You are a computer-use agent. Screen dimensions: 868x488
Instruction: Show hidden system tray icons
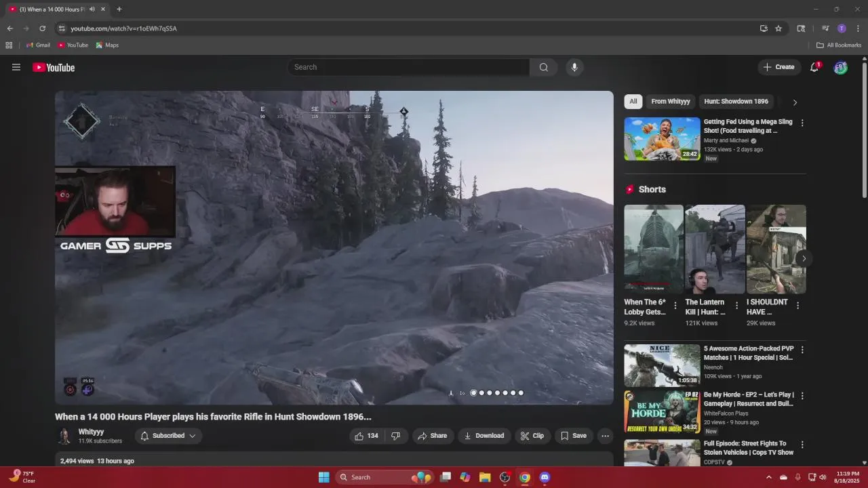click(768, 477)
